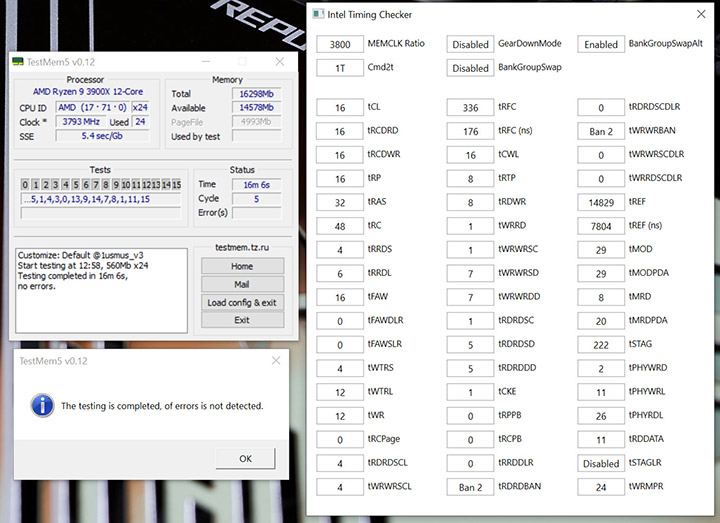Image resolution: width=720 pixels, height=523 pixels.
Task: Click the testmem.tz.ru label
Action: coord(242,247)
